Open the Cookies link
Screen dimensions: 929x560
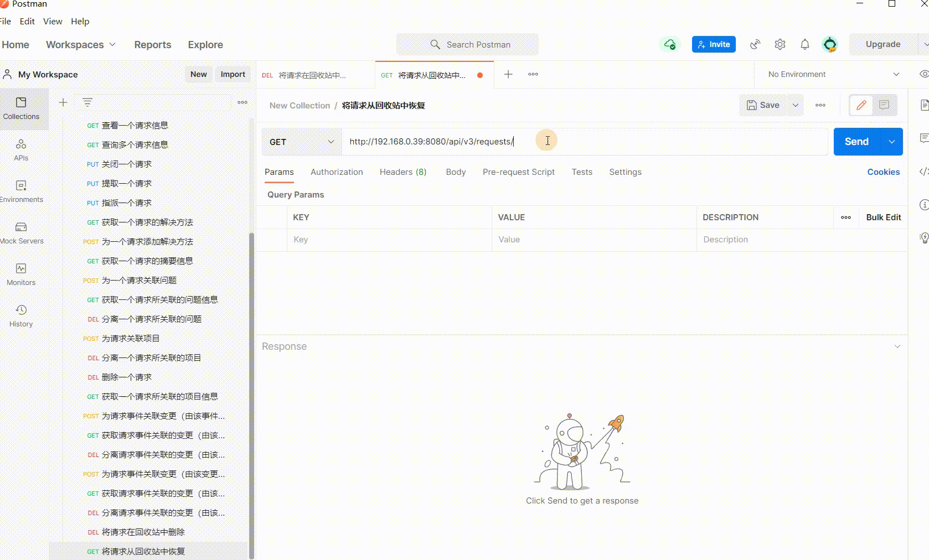883,172
